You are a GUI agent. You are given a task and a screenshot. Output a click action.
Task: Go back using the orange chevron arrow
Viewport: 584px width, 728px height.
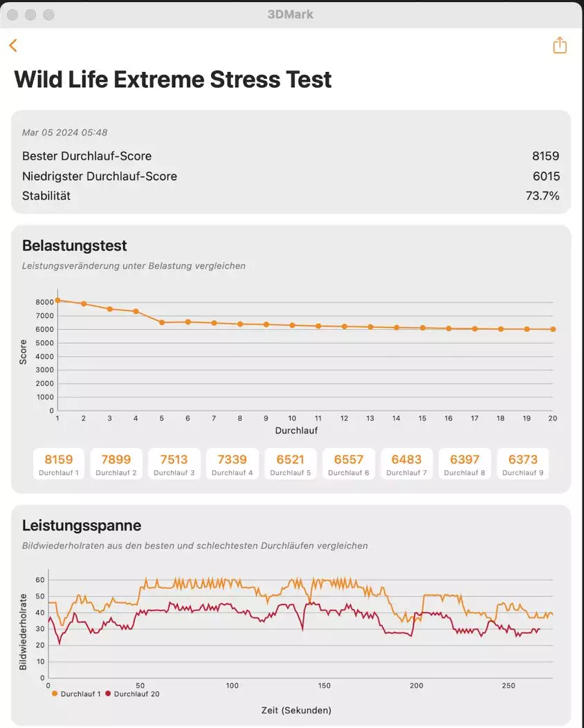coord(13,46)
